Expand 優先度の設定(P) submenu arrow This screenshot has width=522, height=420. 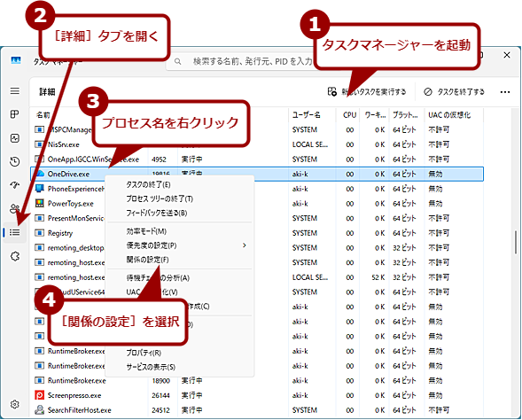[x=245, y=245]
